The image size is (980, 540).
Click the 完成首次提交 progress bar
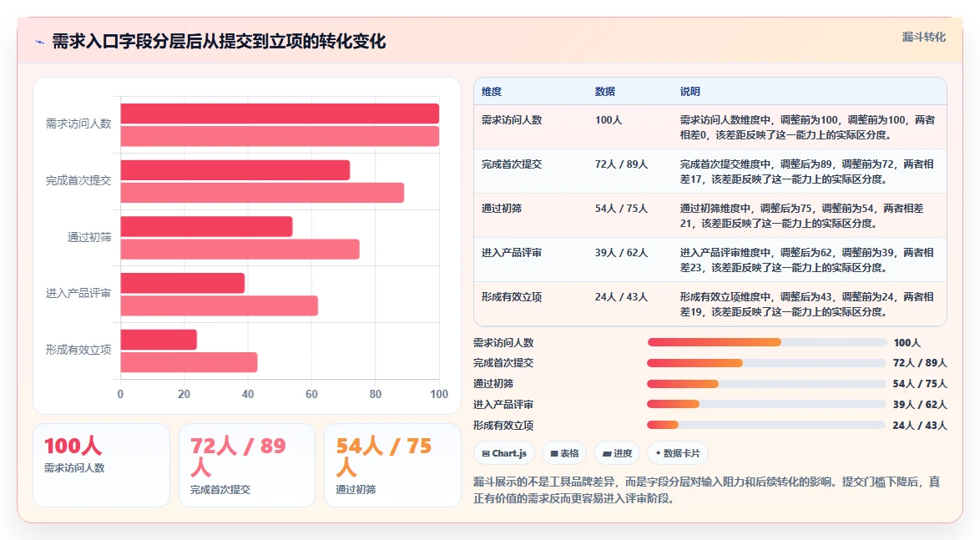[767, 363]
